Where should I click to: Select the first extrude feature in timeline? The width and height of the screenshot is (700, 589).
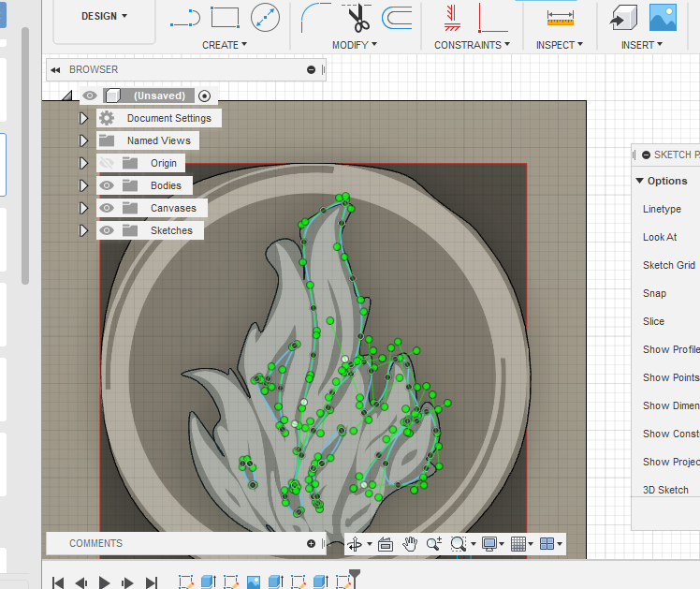coord(209,582)
